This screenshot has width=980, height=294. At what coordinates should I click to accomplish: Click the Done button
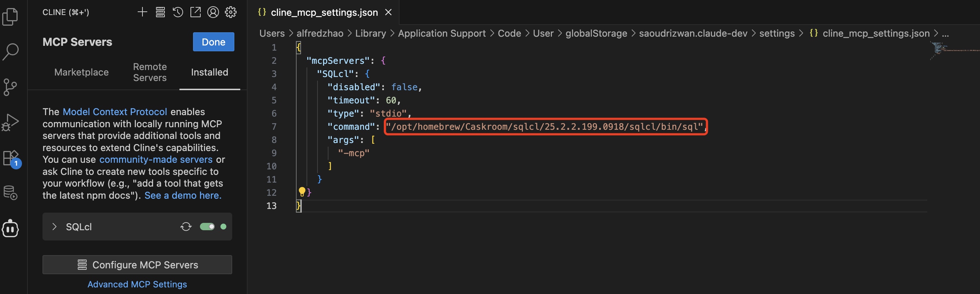coord(213,42)
